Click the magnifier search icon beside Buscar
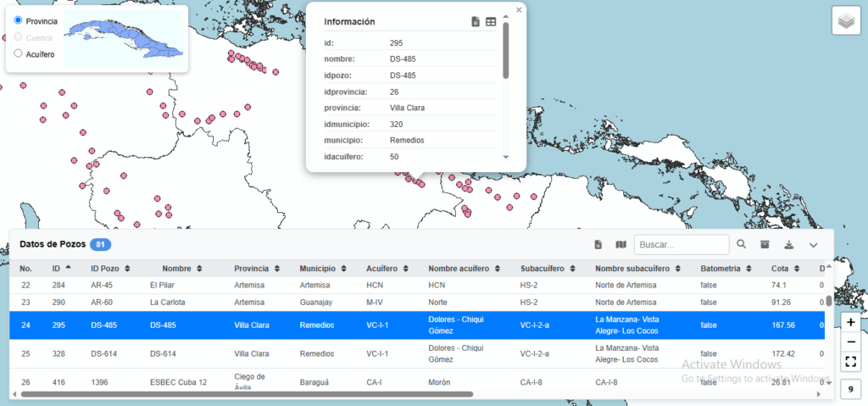Viewport: 868px width, 406px height. [x=741, y=244]
